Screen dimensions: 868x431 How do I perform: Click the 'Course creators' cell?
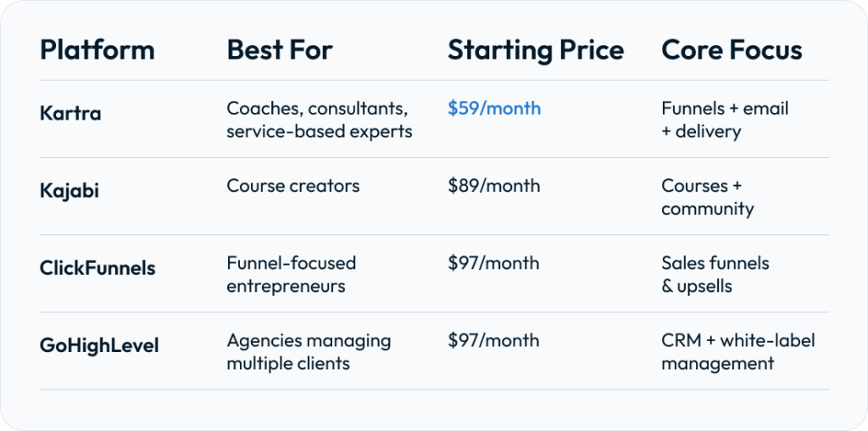(293, 186)
